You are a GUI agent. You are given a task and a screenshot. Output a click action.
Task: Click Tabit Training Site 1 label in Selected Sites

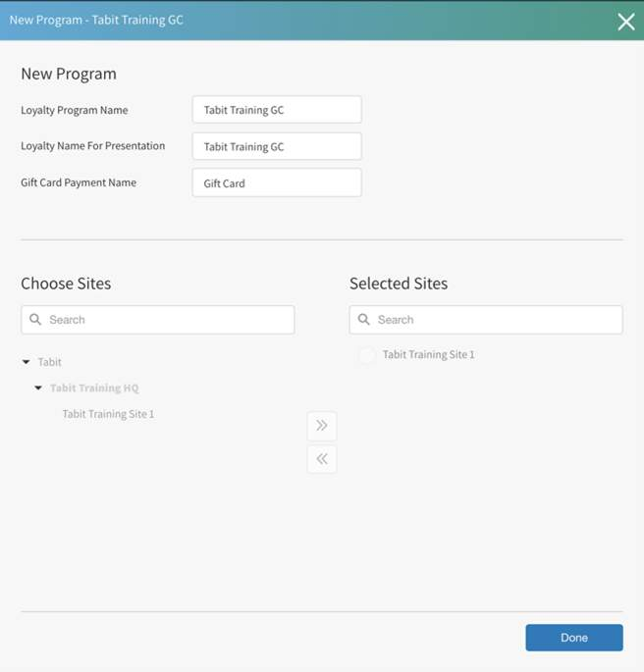429,355
